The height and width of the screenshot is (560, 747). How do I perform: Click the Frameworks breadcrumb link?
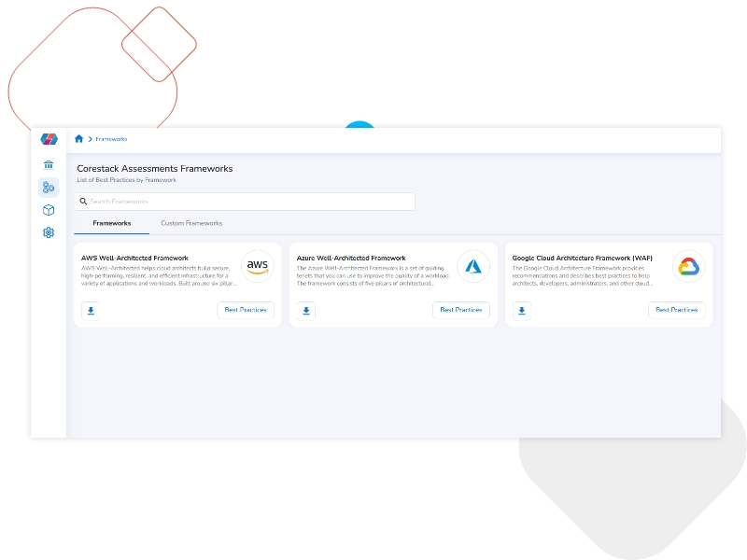111,139
